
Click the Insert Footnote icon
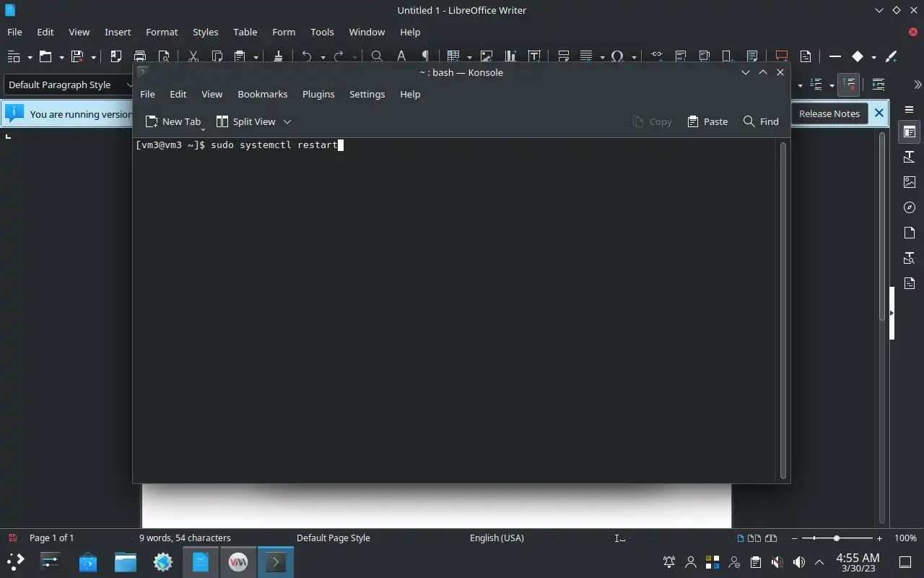tap(680, 56)
